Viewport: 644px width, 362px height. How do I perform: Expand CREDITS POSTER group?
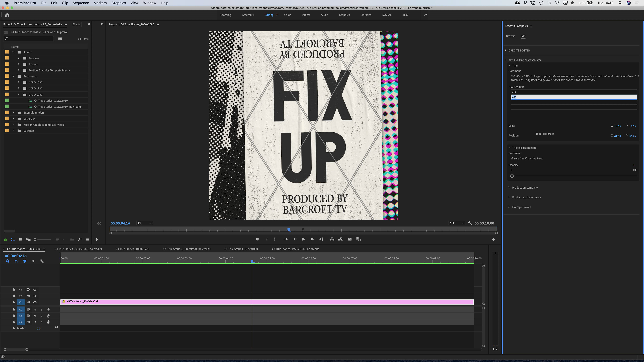[x=506, y=50]
